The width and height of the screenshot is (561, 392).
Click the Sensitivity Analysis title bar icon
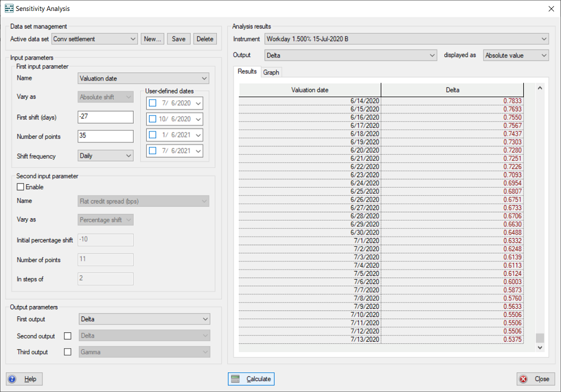pyautogui.click(x=9, y=8)
